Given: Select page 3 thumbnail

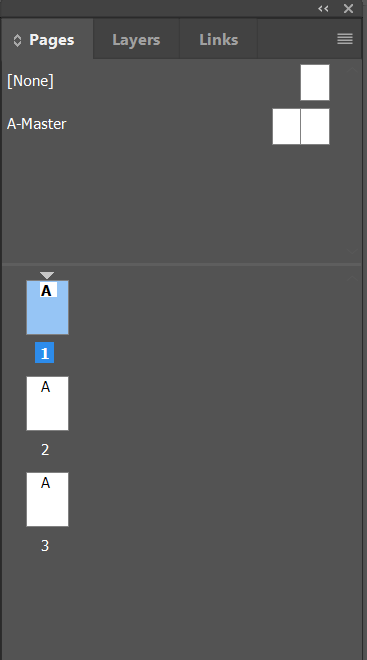Looking at the screenshot, I should tap(48, 500).
